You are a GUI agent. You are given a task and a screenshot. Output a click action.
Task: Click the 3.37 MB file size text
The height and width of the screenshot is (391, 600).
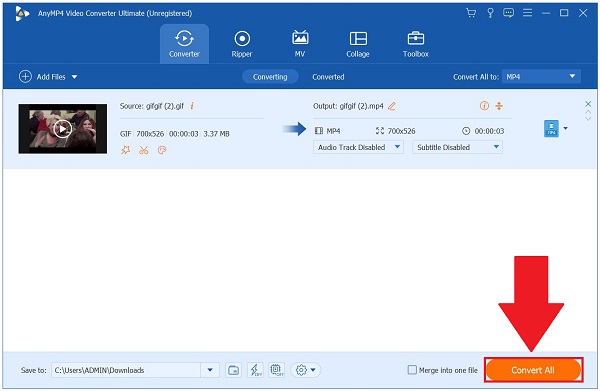pyautogui.click(x=216, y=134)
